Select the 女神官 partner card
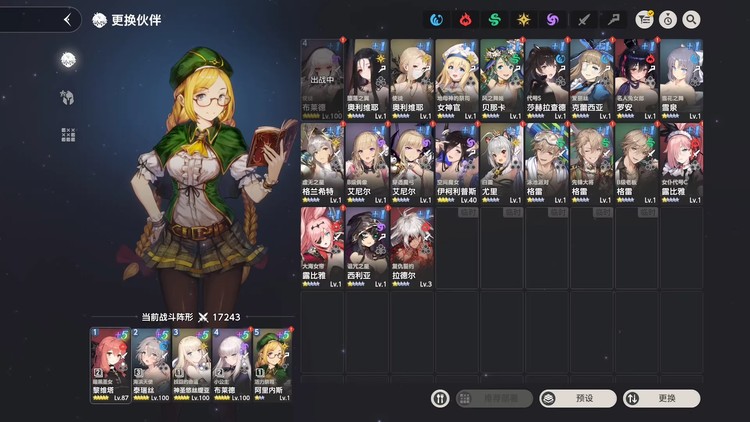The height and width of the screenshot is (422, 750). point(457,79)
